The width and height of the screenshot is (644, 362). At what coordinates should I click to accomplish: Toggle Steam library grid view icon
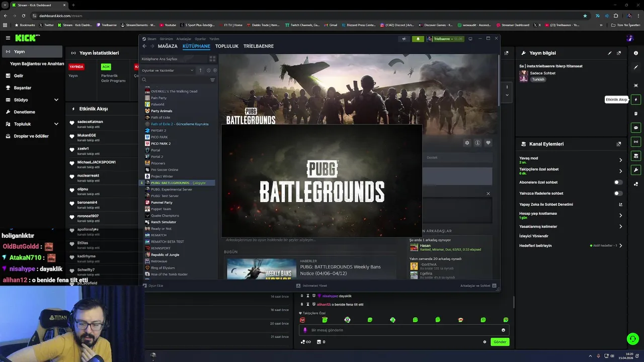click(212, 59)
